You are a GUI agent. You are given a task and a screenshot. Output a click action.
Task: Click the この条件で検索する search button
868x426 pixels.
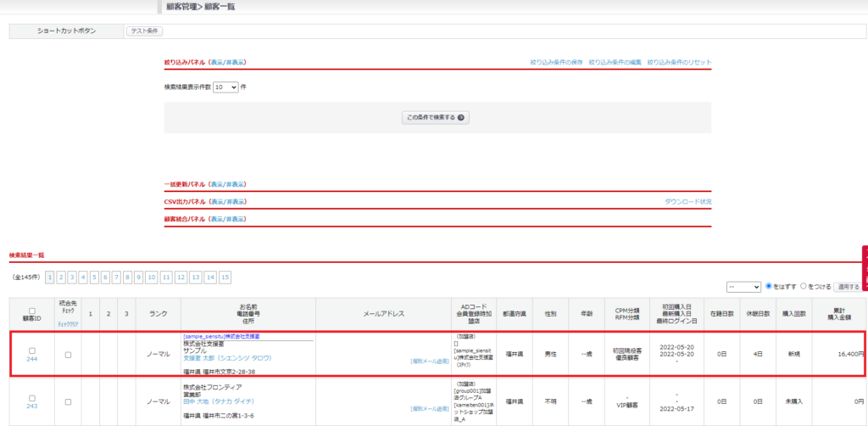pos(436,118)
